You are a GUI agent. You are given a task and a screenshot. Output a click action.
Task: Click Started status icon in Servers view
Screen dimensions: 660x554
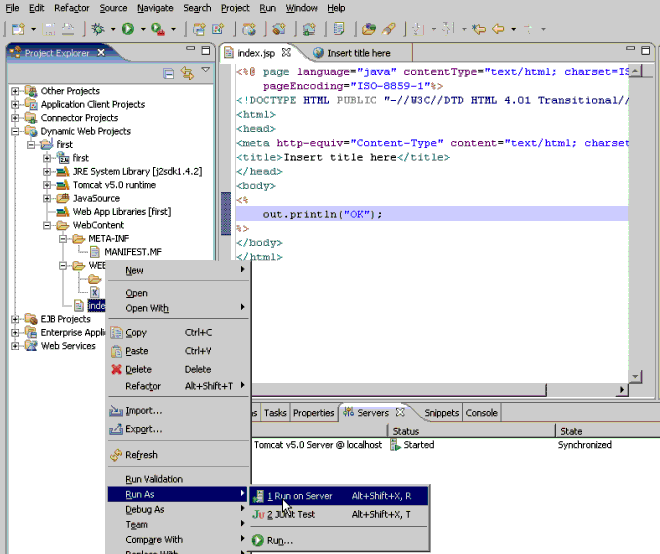click(x=395, y=445)
